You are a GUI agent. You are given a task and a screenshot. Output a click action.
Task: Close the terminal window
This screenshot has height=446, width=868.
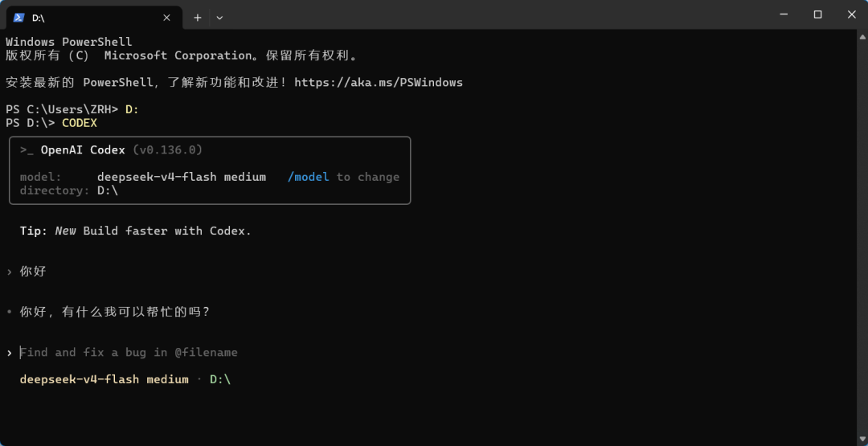pos(851,14)
